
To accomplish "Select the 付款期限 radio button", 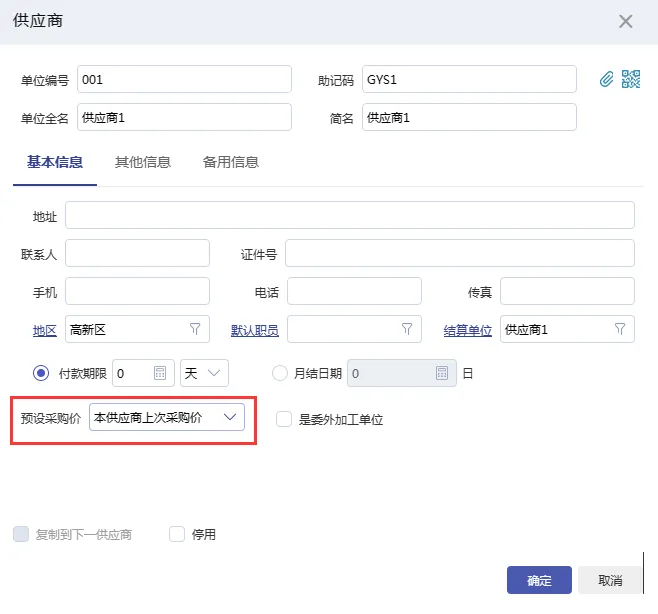I will [x=41, y=373].
